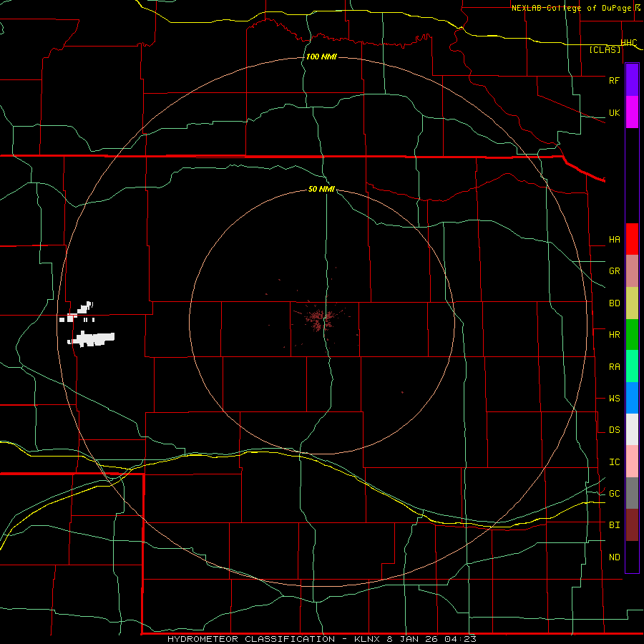Click the HYDROMETEOR CLASSIFICATION title text

251,639
